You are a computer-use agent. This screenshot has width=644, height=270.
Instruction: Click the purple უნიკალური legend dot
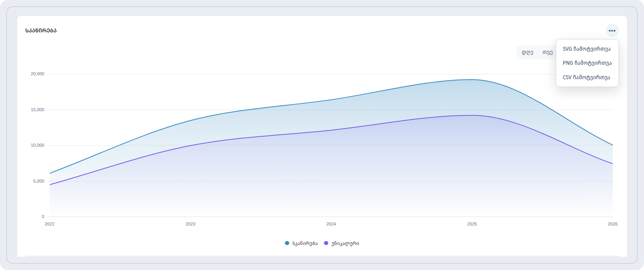pos(326,243)
